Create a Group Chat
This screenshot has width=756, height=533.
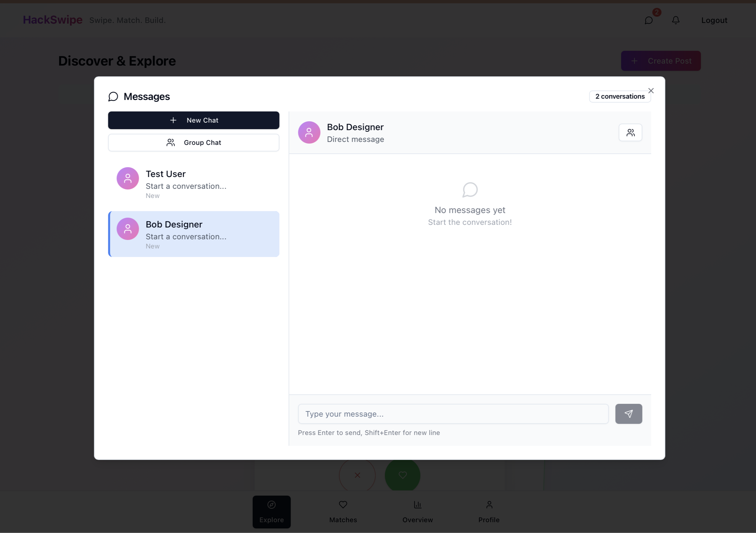(194, 143)
